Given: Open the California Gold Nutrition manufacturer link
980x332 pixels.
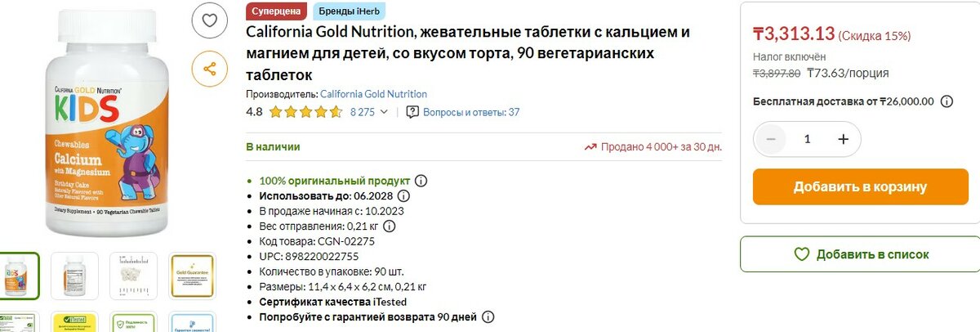Looking at the screenshot, I should pos(373,94).
